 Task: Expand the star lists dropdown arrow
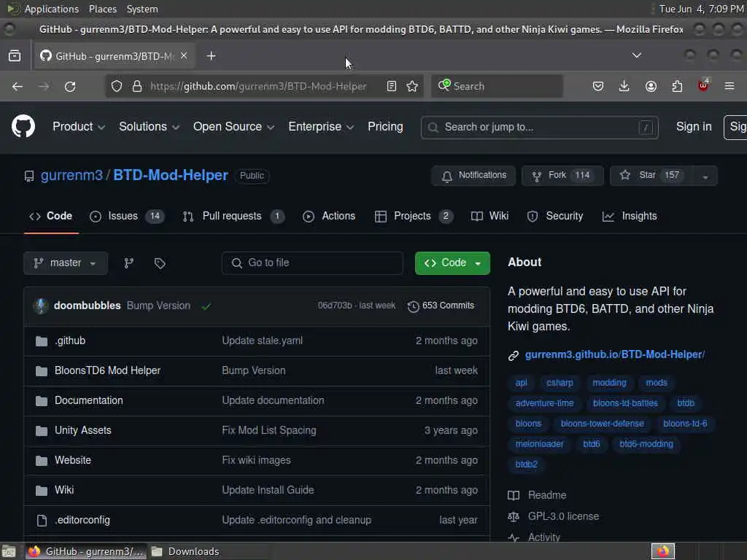[x=705, y=176]
